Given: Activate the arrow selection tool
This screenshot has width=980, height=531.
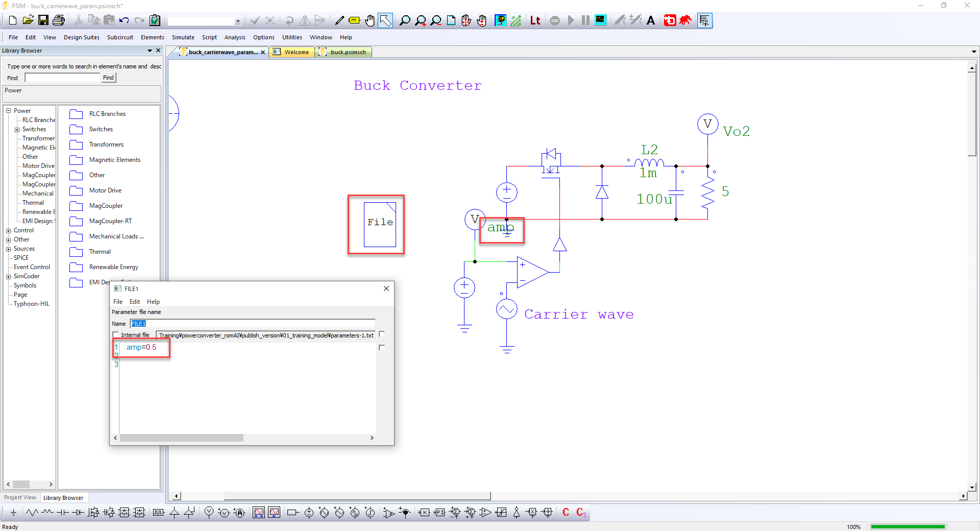Looking at the screenshot, I should click(385, 20).
